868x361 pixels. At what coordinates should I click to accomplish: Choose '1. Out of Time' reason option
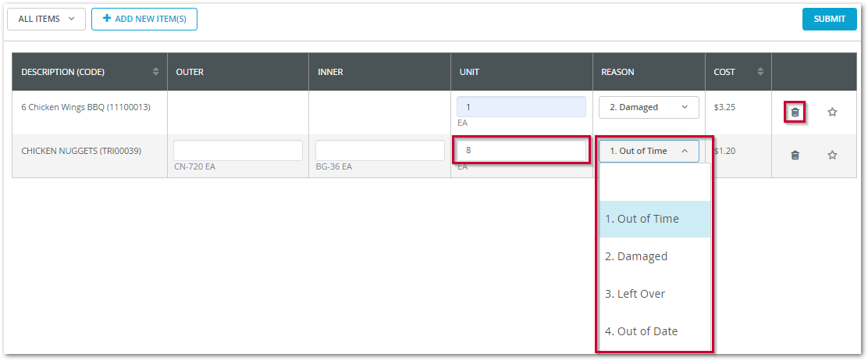pos(653,219)
